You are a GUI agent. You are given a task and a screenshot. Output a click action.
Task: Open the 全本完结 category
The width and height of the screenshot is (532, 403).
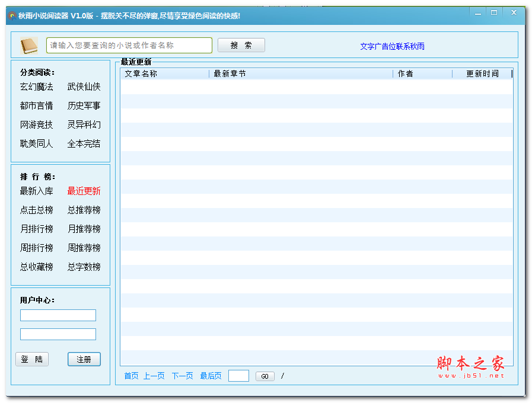84,143
